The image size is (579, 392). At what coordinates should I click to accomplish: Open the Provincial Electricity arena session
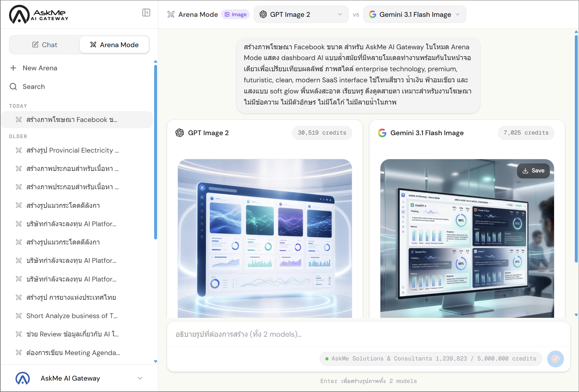click(77, 150)
